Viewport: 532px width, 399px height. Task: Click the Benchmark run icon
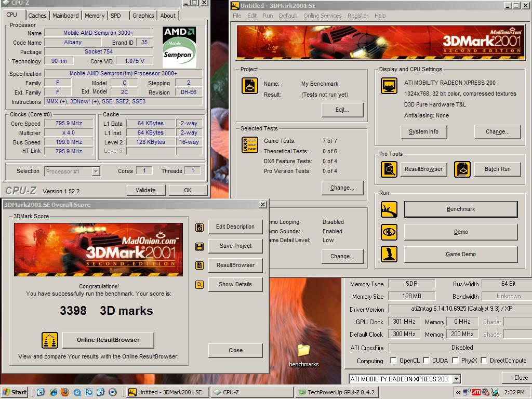[389, 209]
